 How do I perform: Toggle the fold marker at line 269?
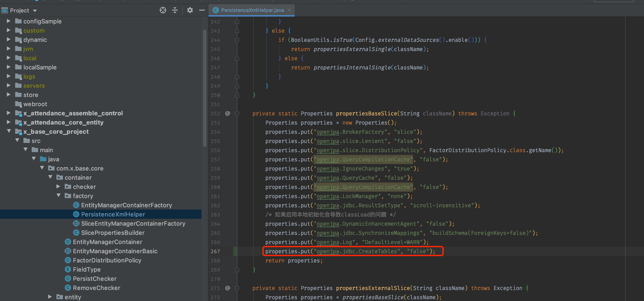237,270
